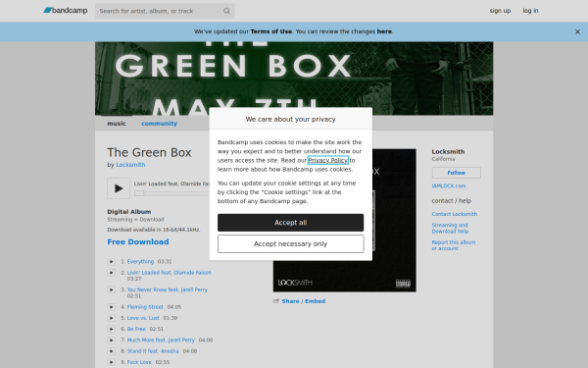Open the Love vs. Lust track link
Image resolution: width=588 pixels, height=368 pixels.
(x=143, y=318)
